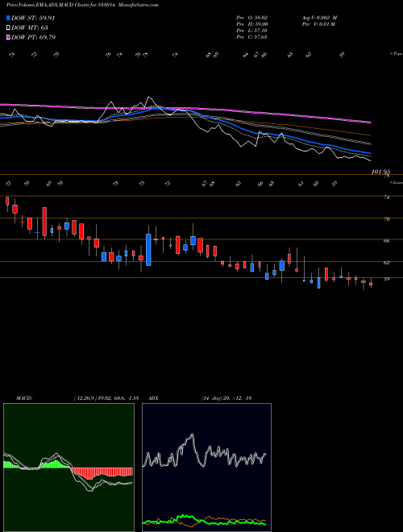Click the 101.95 price label

point(380,172)
